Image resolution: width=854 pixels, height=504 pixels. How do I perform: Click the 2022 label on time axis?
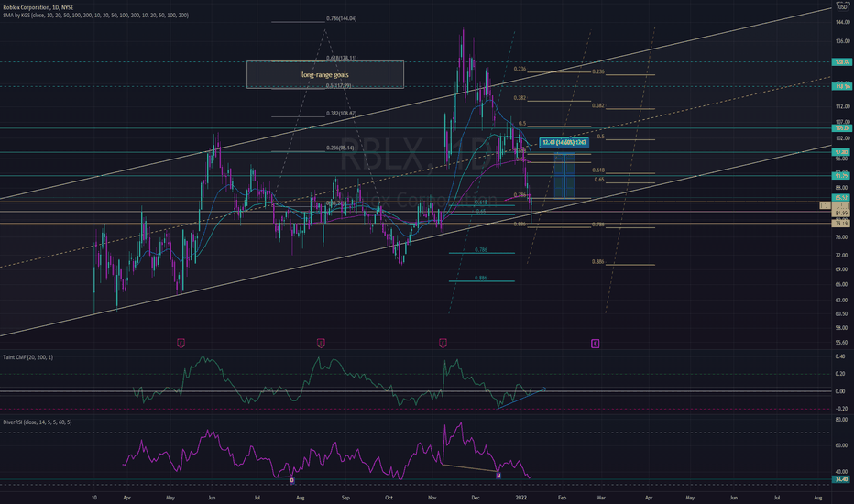click(521, 498)
